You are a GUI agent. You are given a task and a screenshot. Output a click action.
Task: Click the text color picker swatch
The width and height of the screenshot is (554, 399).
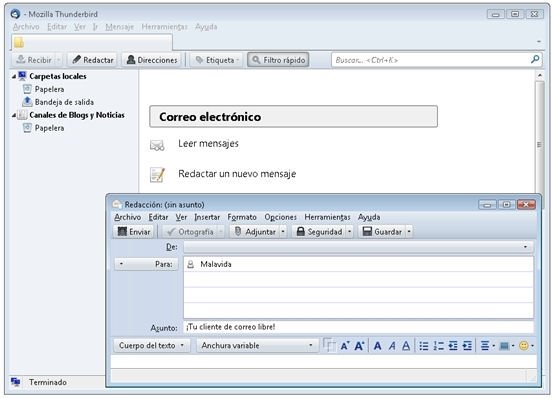pos(329,345)
